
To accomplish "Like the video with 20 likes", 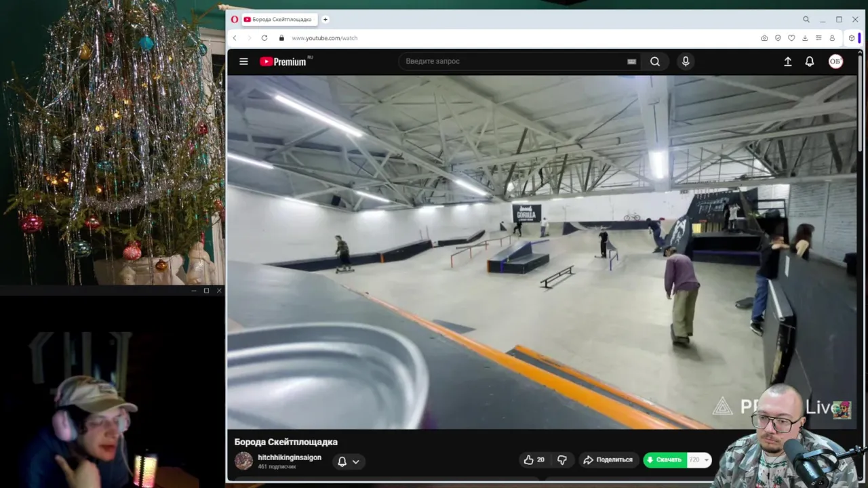I will click(x=534, y=460).
